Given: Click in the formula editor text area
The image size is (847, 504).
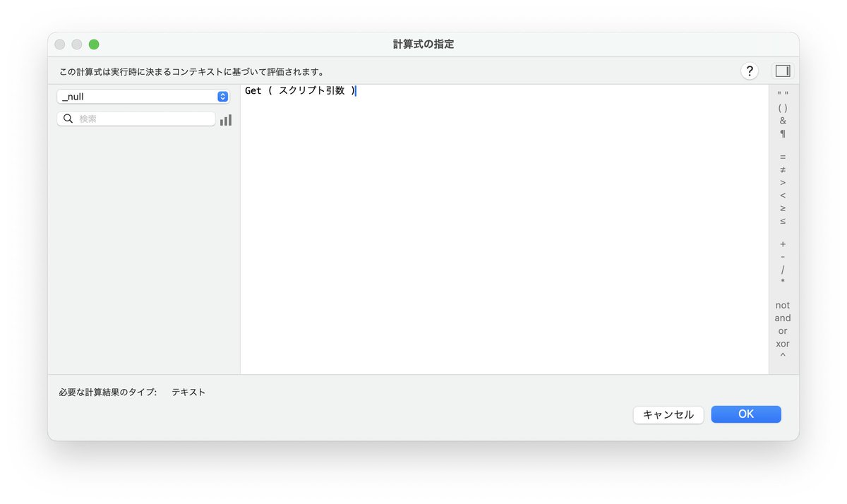Looking at the screenshot, I should coord(504,229).
